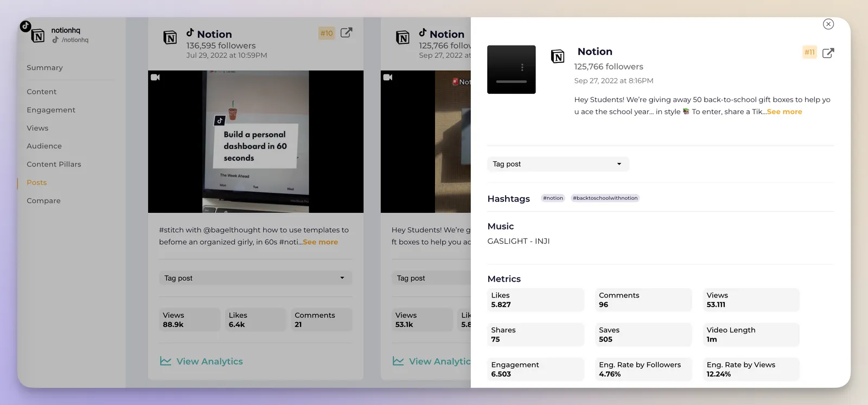Open post #11 in external link

[x=828, y=53]
